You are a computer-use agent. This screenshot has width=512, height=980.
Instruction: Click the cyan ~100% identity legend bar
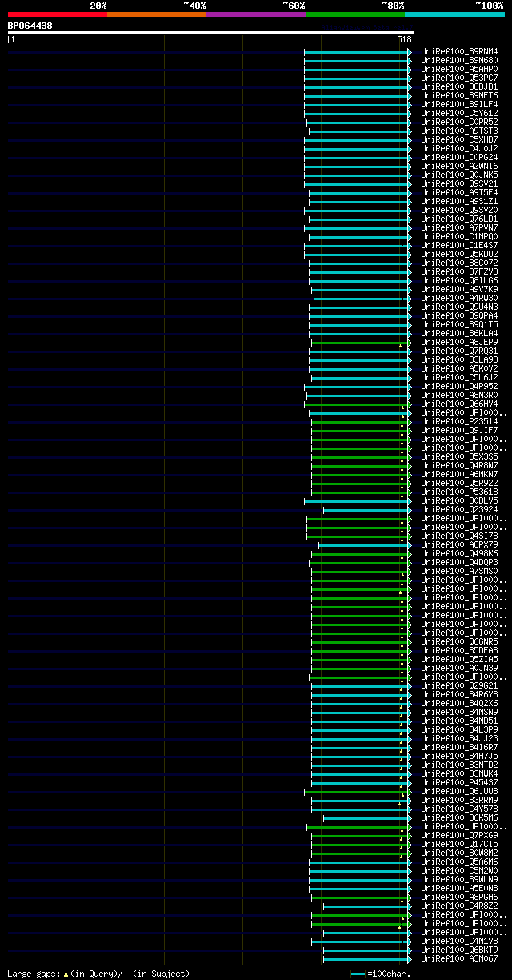(454, 14)
